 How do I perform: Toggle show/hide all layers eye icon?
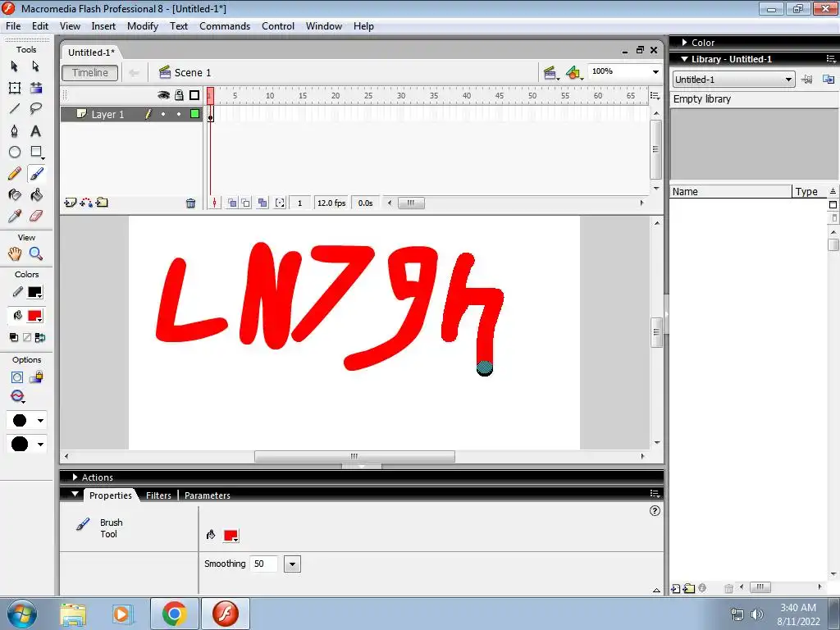point(163,95)
